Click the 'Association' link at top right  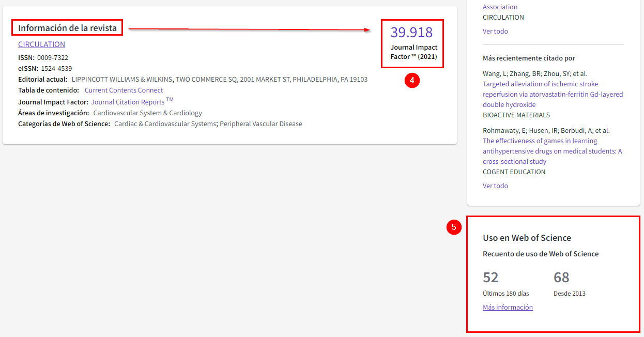[x=500, y=7]
